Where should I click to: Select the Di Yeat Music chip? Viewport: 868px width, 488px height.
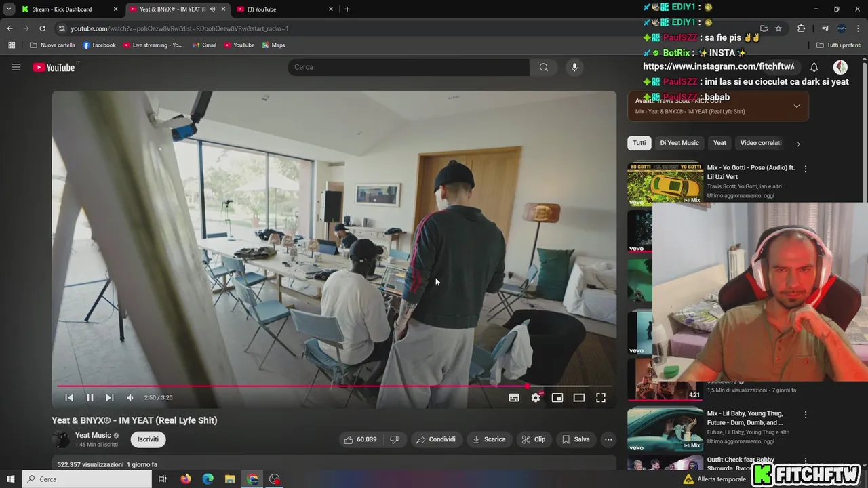pos(679,143)
